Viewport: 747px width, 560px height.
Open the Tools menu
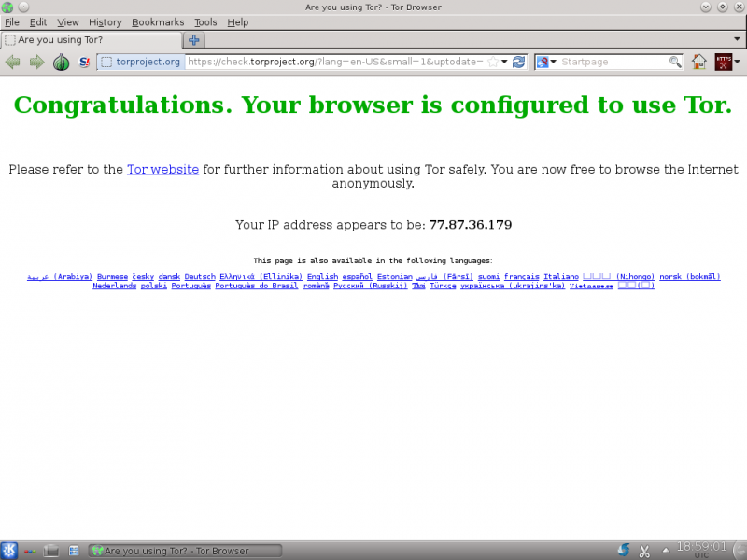205,22
